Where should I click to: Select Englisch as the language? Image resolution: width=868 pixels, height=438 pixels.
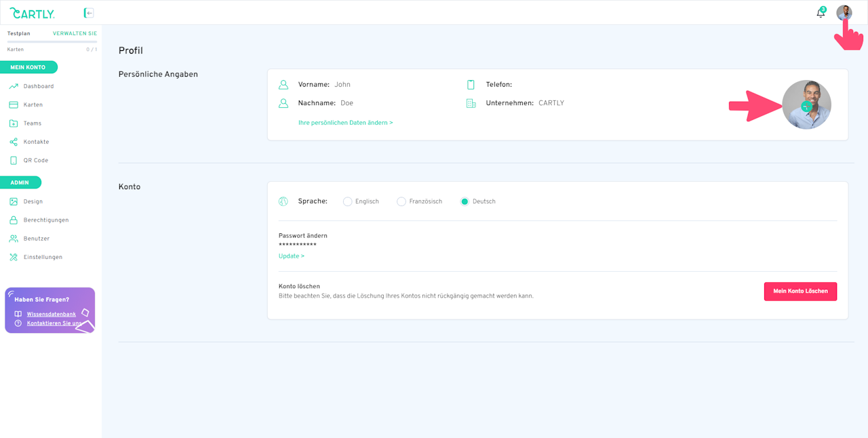(x=347, y=201)
